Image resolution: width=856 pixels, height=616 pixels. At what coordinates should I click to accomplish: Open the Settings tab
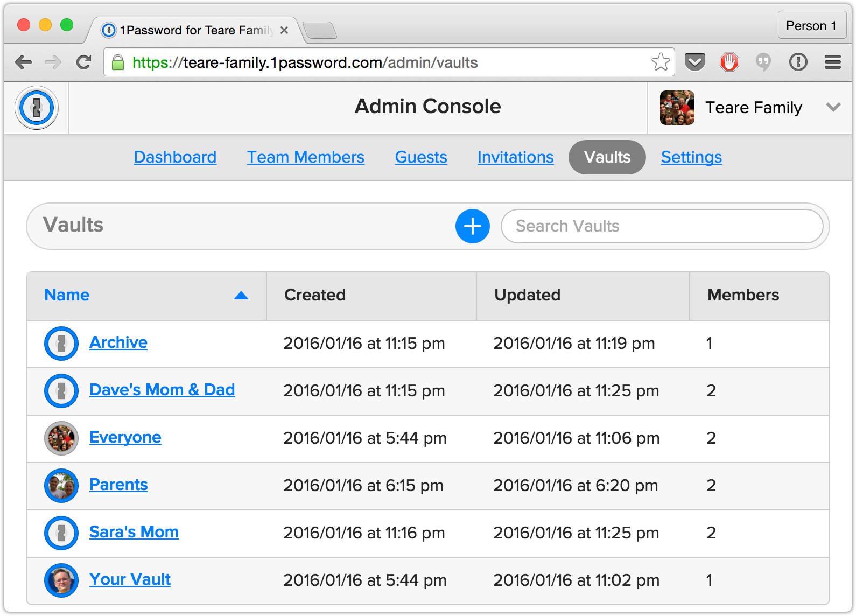(691, 157)
